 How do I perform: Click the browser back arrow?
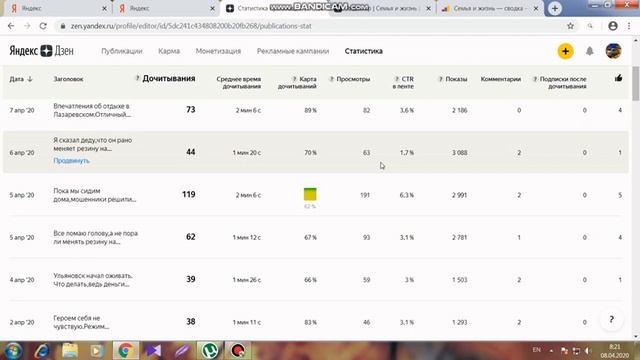(11, 26)
